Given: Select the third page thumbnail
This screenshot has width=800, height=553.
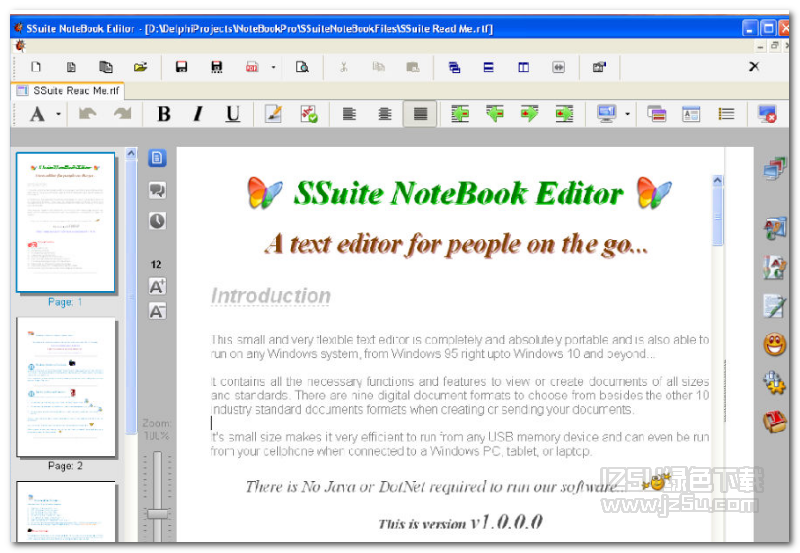Looking at the screenshot, I should 66,511.
